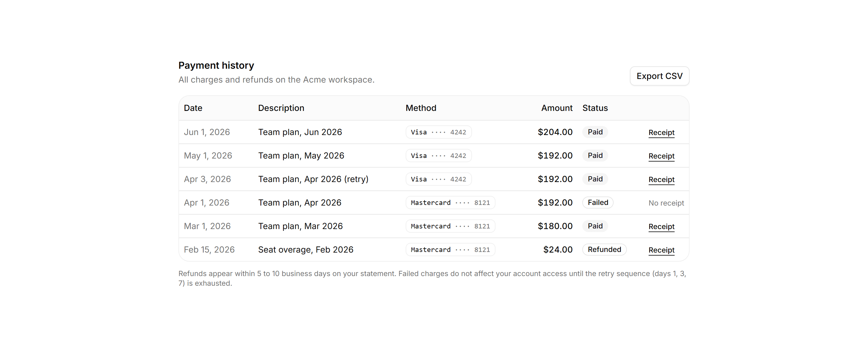Open Receipt for Jun 1, 2026 payment
This screenshot has width=868, height=346.
662,132
